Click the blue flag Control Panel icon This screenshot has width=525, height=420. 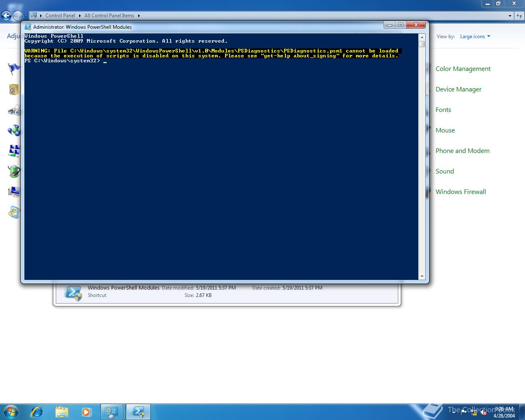pyautogui.click(x=14, y=68)
